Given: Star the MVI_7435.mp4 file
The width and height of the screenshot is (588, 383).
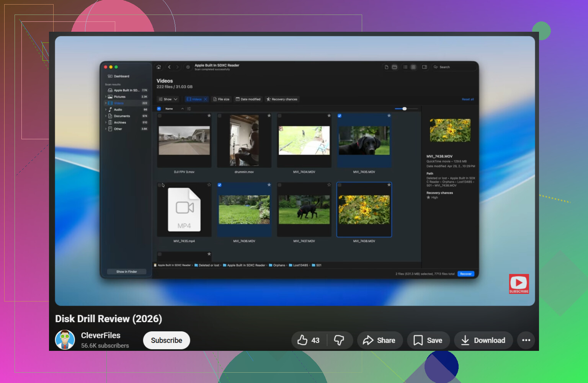Looking at the screenshot, I should pyautogui.click(x=209, y=185).
